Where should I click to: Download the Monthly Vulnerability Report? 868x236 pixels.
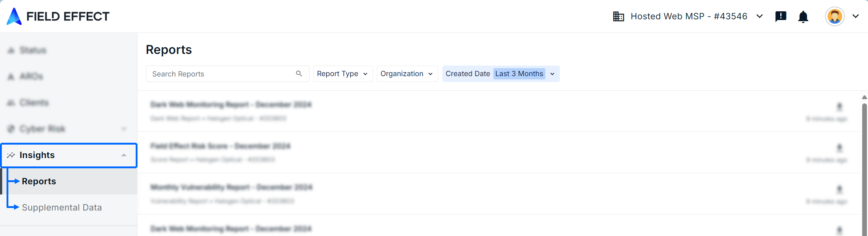coord(839,189)
